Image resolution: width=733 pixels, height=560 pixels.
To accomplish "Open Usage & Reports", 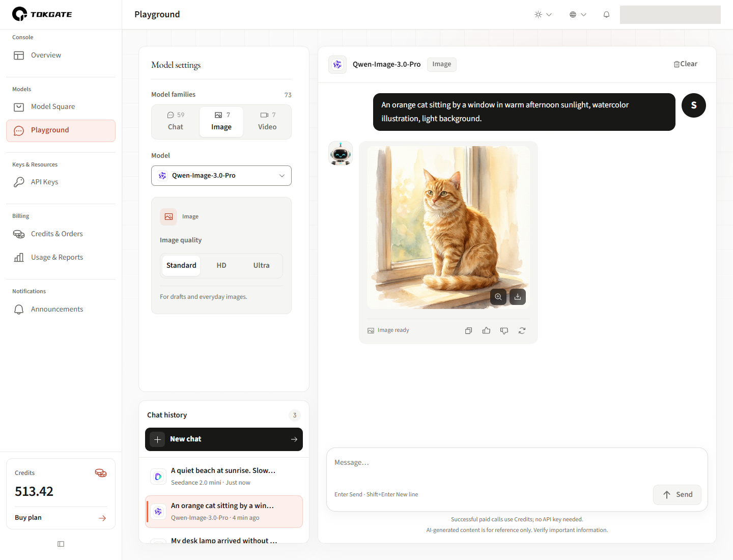I will (x=61, y=257).
